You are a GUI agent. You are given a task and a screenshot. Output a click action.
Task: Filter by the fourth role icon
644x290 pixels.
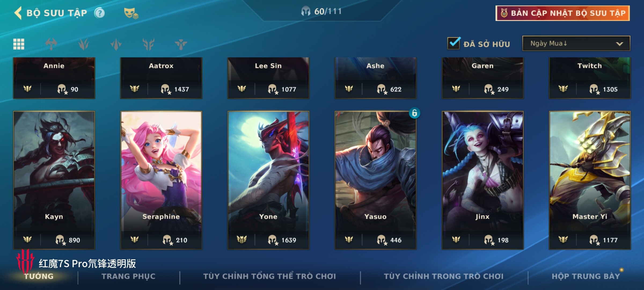pyautogui.click(x=149, y=44)
